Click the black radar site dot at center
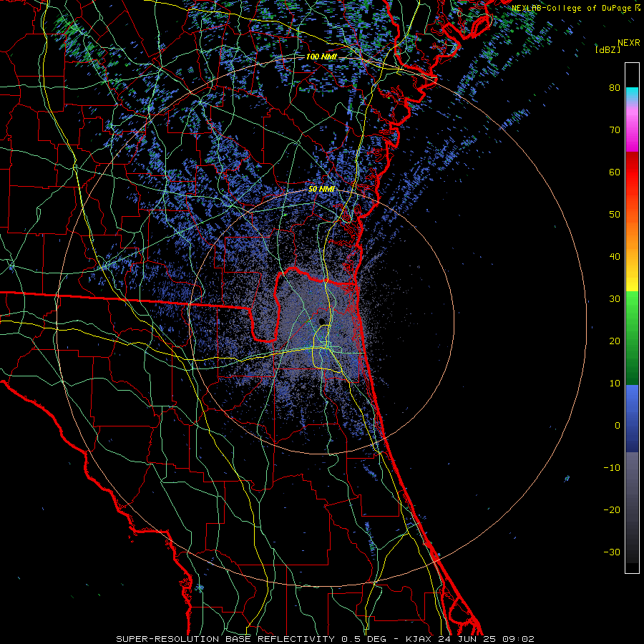644x644 pixels. point(321,321)
